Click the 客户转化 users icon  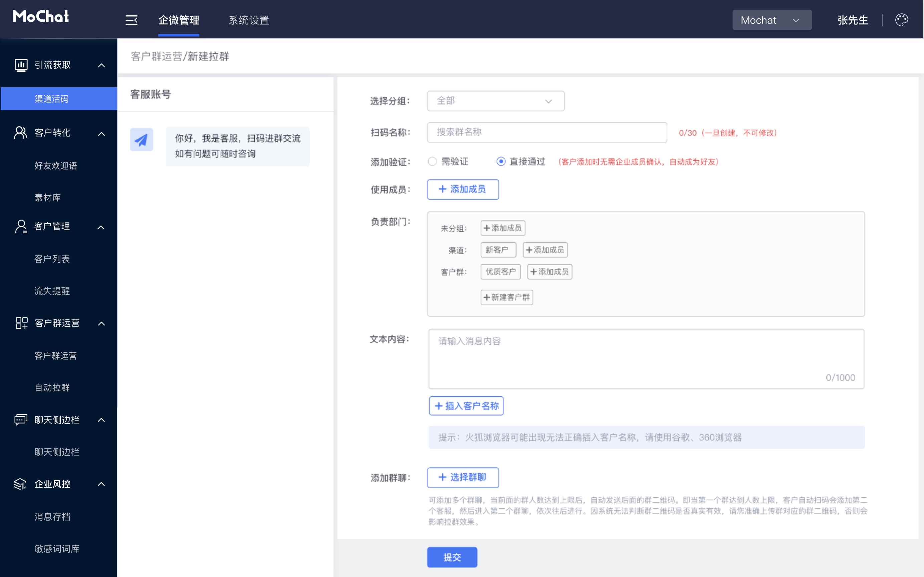coord(20,133)
